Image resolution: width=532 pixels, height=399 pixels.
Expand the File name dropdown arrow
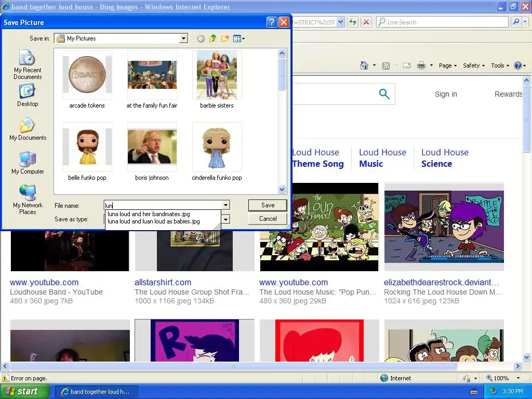coord(225,205)
